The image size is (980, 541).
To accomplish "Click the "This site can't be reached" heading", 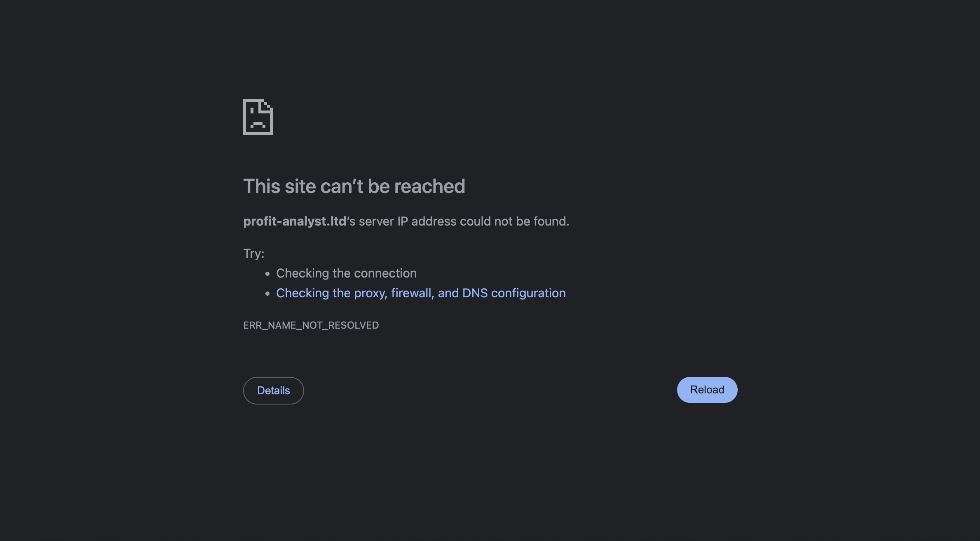I will [x=354, y=186].
